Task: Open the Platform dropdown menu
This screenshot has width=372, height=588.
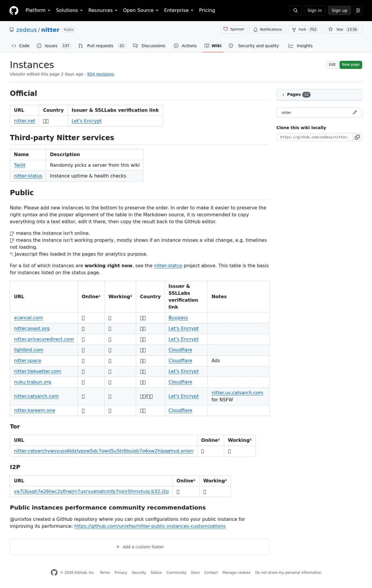Action: point(38,10)
